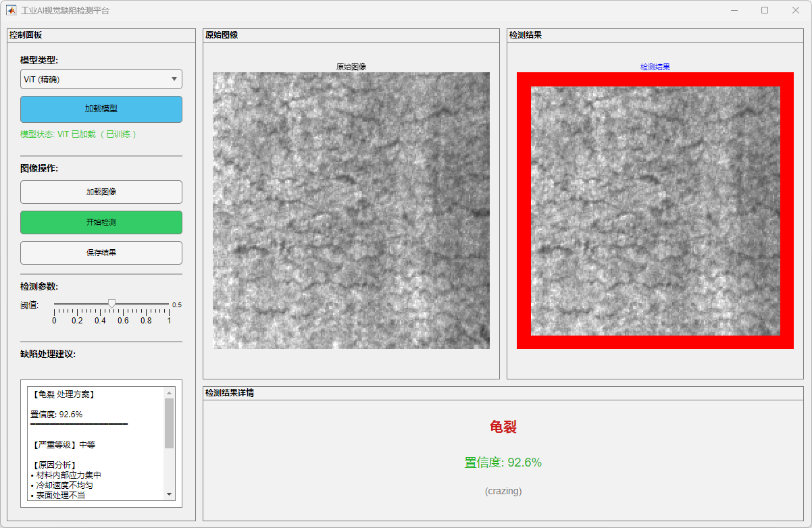
Task: Click the MATLAB app icon in title bar
Action: click(11, 10)
